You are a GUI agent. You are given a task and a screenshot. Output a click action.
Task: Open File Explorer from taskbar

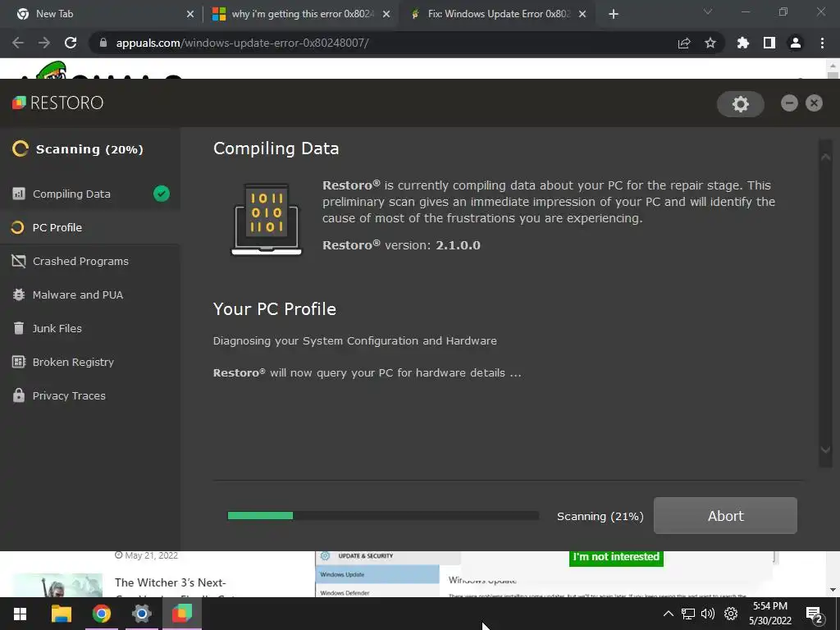click(x=61, y=614)
